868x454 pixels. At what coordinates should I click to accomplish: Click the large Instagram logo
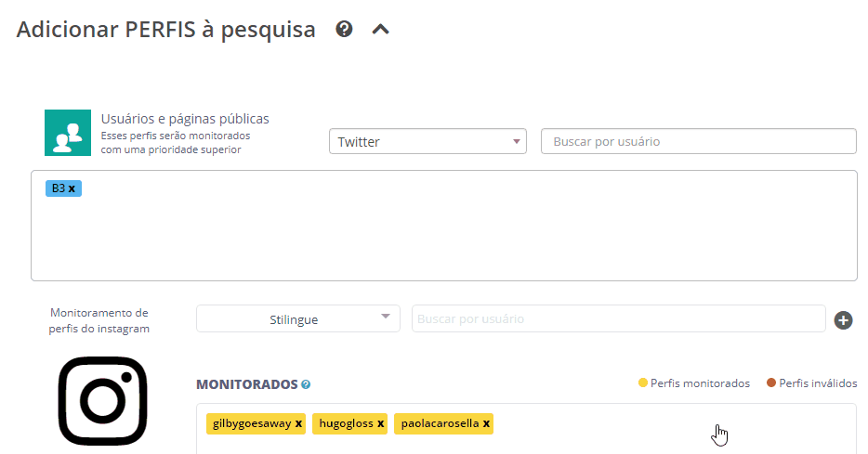click(x=102, y=400)
